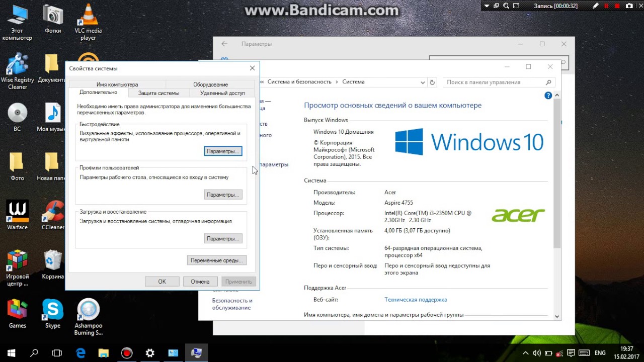Click Система и безопасность breadcrumb
The image size is (644, 362).
point(299,81)
